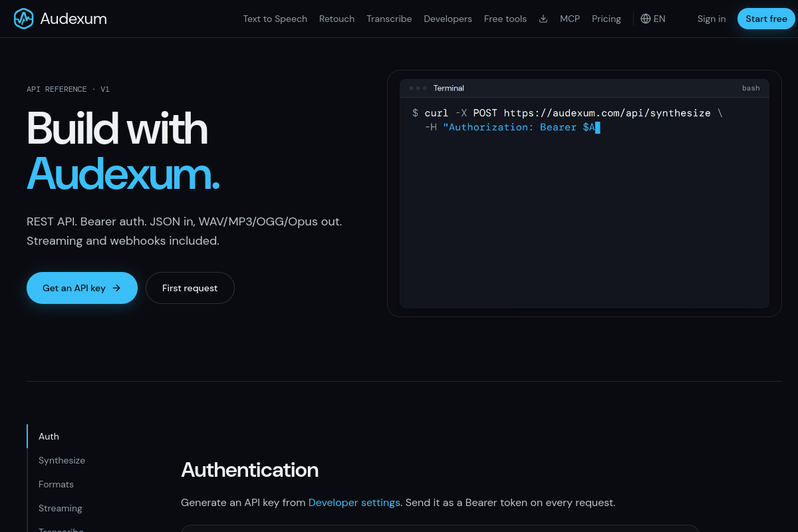
Task: Click the Build with Audexum headline
Action: (123, 151)
